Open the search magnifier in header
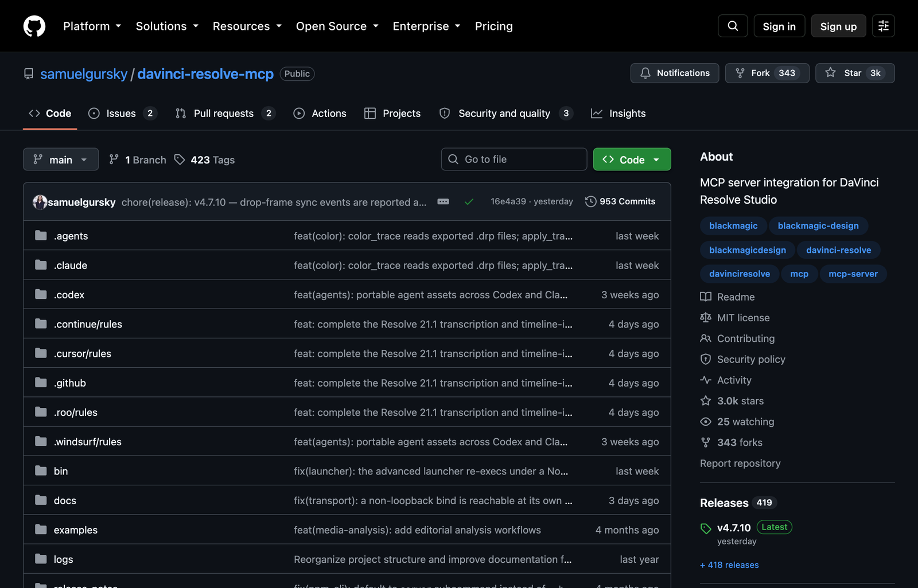Viewport: 918px width, 588px height. pos(733,26)
